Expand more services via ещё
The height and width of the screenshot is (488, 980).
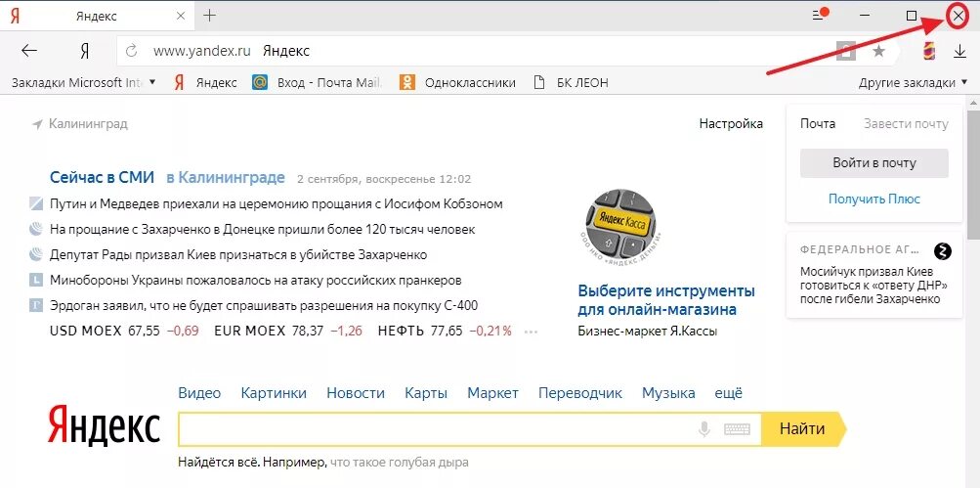(x=729, y=393)
